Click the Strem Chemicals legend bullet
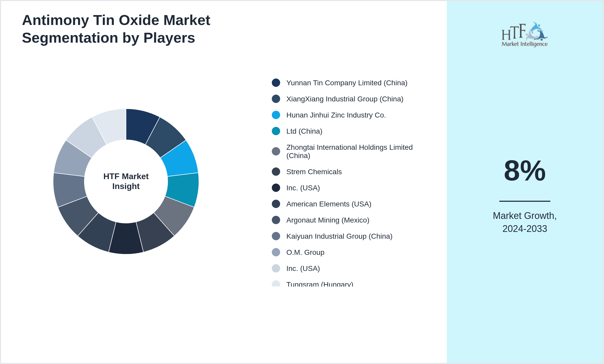Screen dimensions: 604x364 pyautogui.click(x=275, y=172)
